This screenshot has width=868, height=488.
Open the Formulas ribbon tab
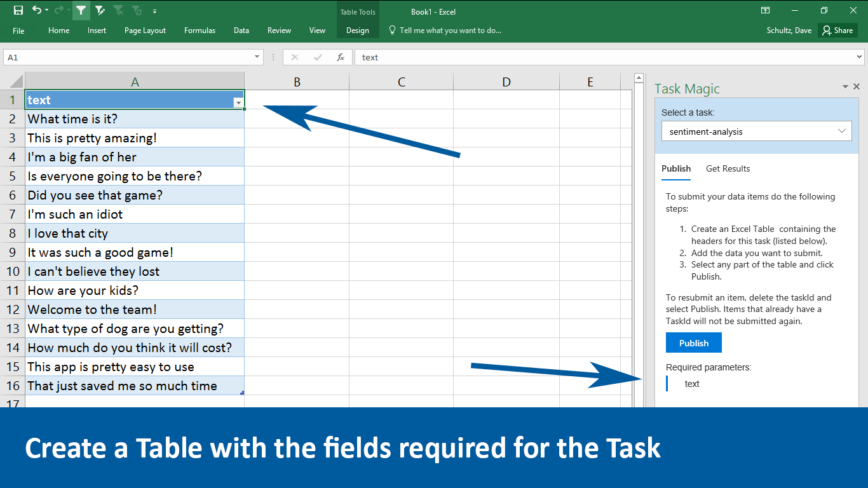200,30
